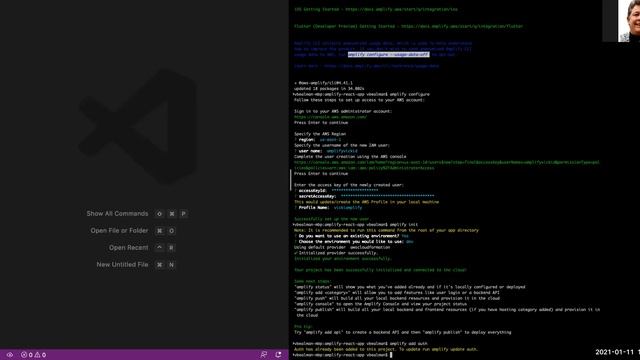
Task: Click the 'Auth has already been added' message
Action: [x=386, y=349]
